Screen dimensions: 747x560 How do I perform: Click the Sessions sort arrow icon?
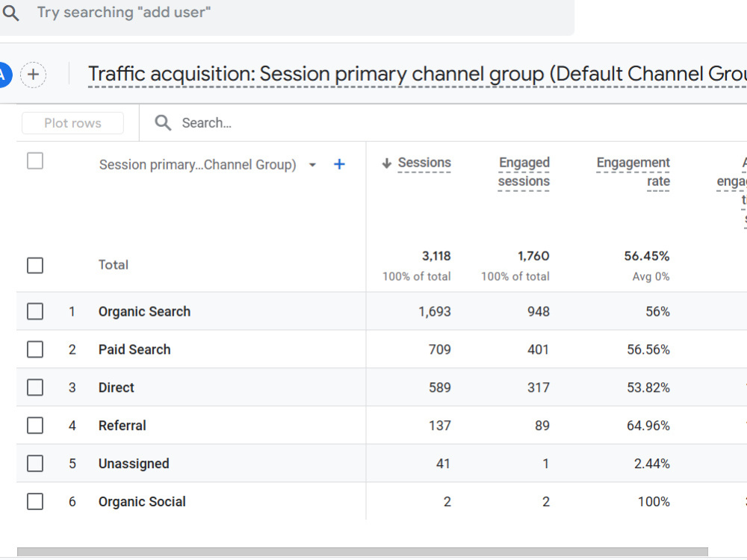click(x=387, y=164)
